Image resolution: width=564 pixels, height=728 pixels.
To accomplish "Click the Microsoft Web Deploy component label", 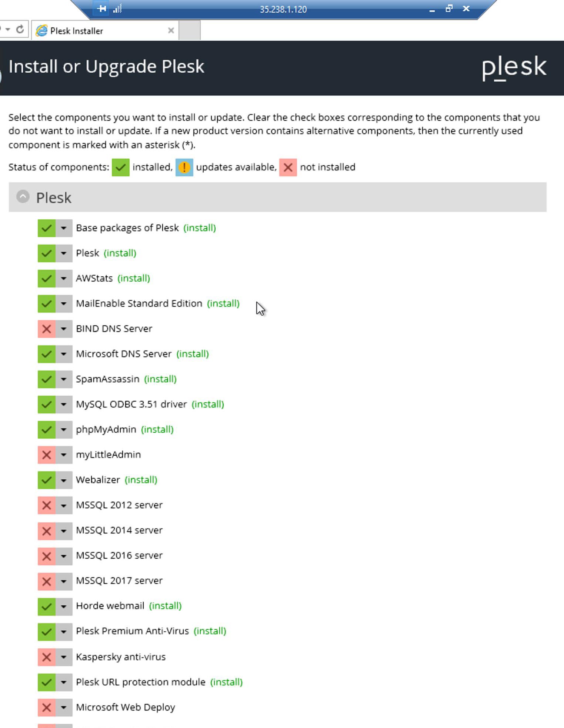I will (125, 707).
